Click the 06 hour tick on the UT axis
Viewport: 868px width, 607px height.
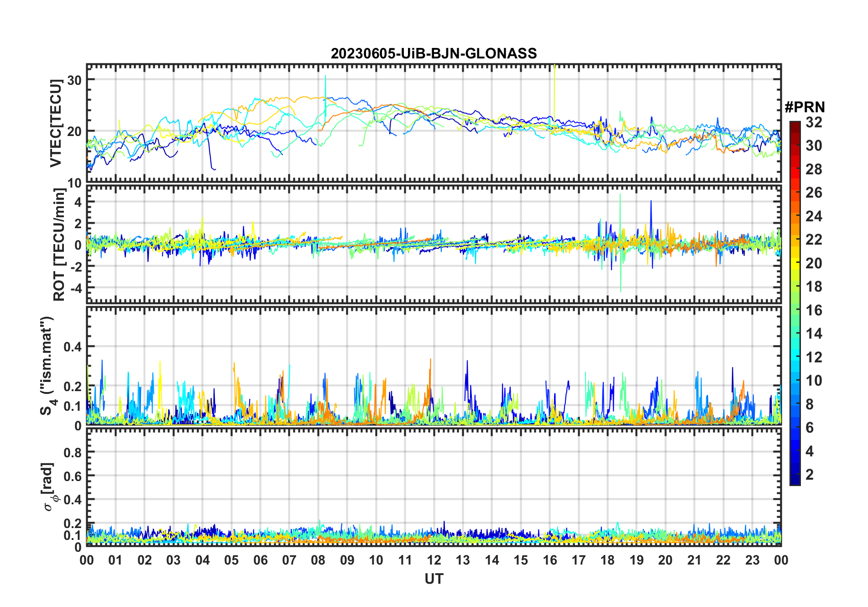(x=261, y=560)
